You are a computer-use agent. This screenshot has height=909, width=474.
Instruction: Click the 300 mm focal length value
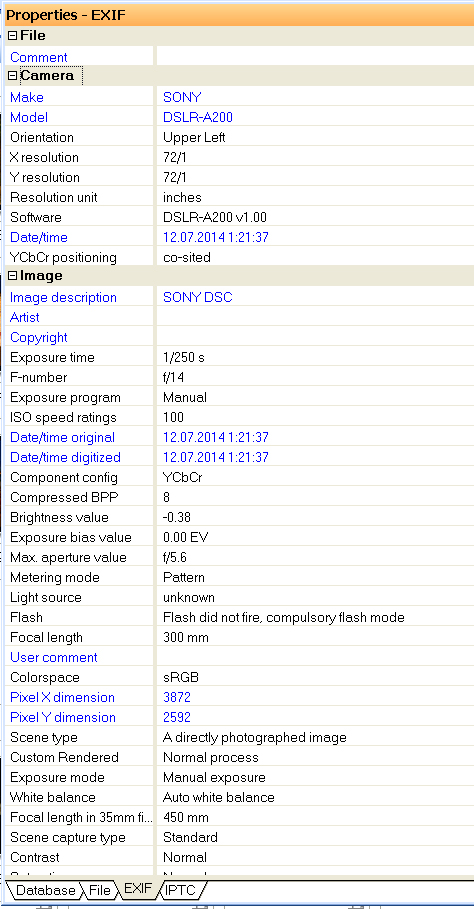185,637
